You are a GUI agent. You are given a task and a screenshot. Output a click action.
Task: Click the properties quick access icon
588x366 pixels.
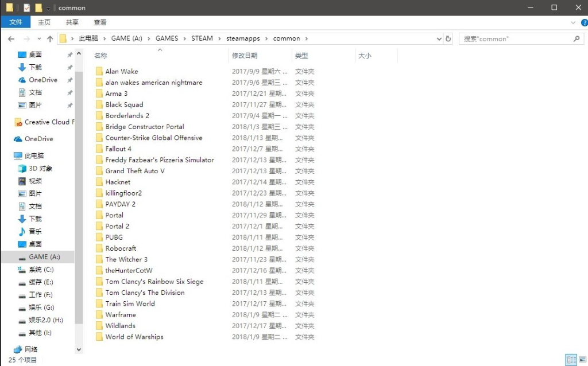[x=26, y=7]
